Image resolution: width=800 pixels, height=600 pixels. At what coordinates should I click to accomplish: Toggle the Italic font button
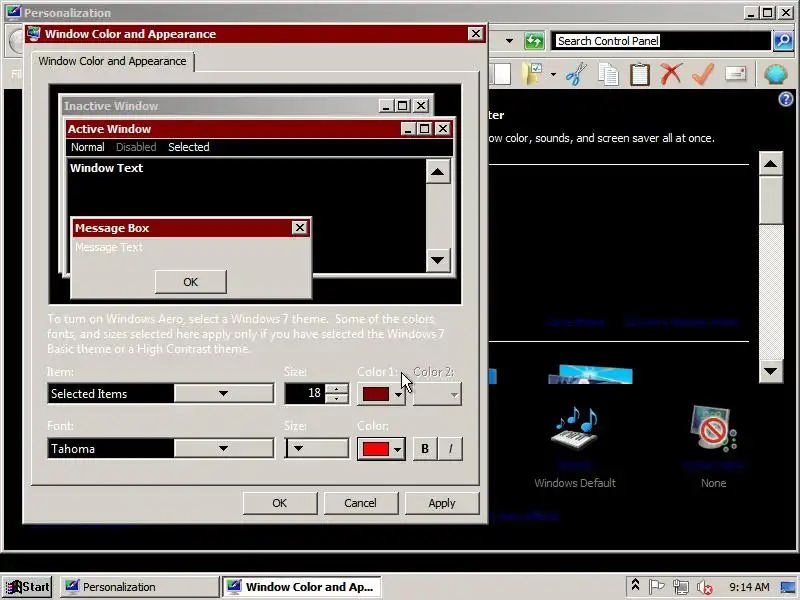click(x=450, y=449)
